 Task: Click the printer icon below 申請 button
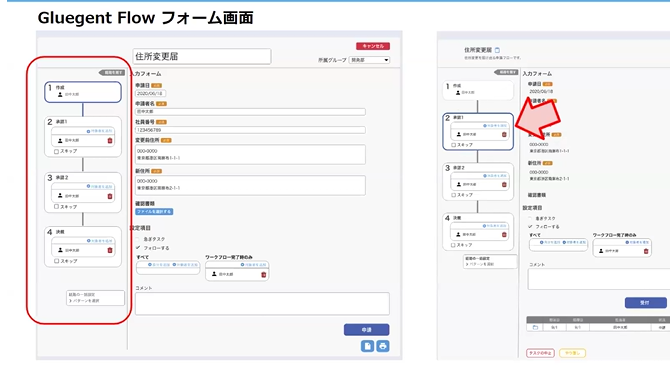tap(383, 346)
